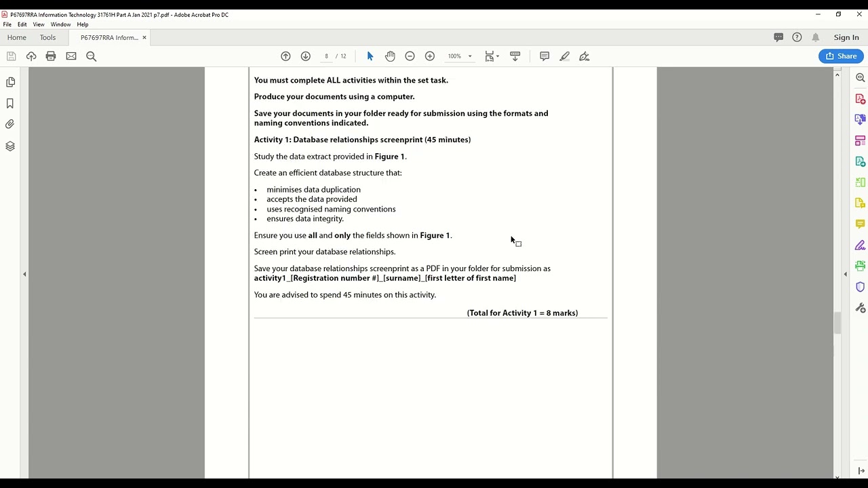This screenshot has width=868, height=488.
Task: Open the Find text magnifier
Action: (92, 56)
